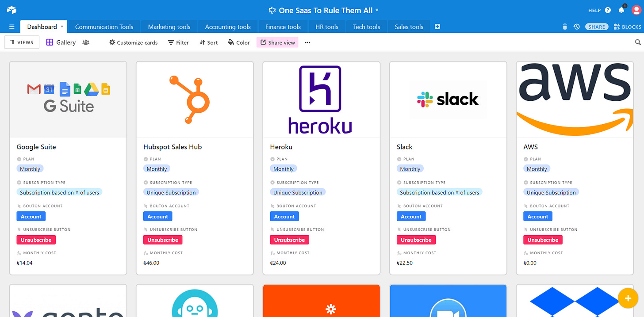
Task: Click the Airtable logo home icon
Action: click(x=11, y=10)
